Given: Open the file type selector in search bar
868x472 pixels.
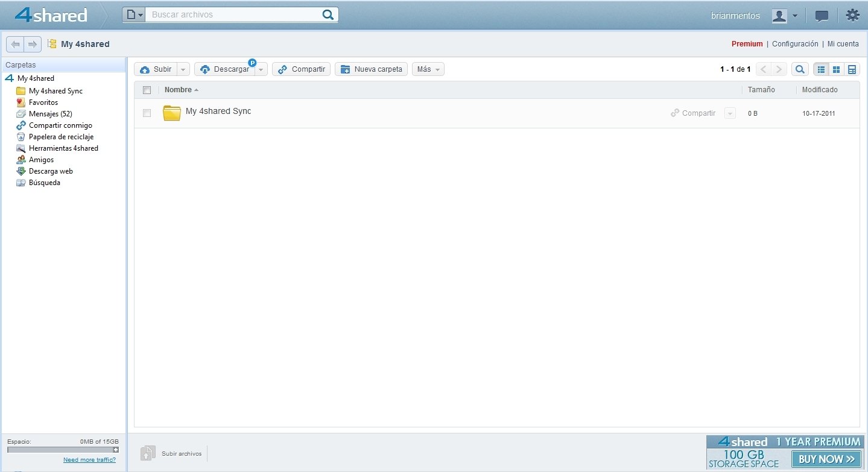Looking at the screenshot, I should point(134,14).
